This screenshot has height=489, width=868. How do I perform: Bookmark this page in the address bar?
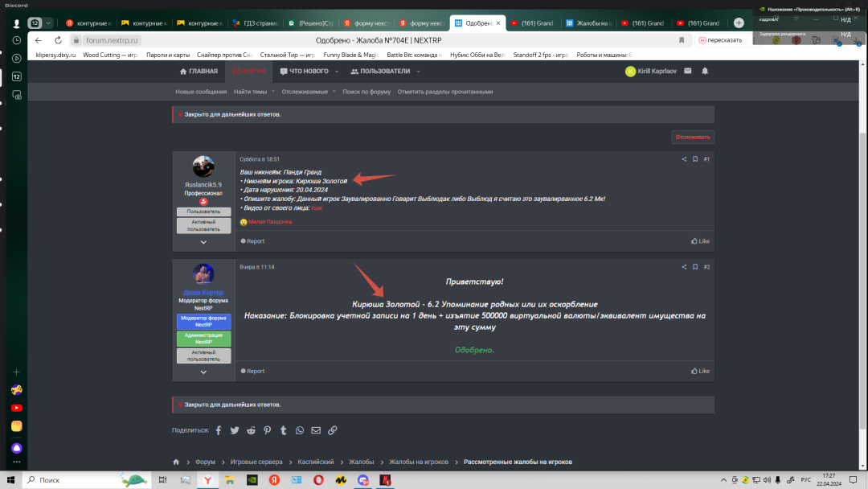(682, 40)
